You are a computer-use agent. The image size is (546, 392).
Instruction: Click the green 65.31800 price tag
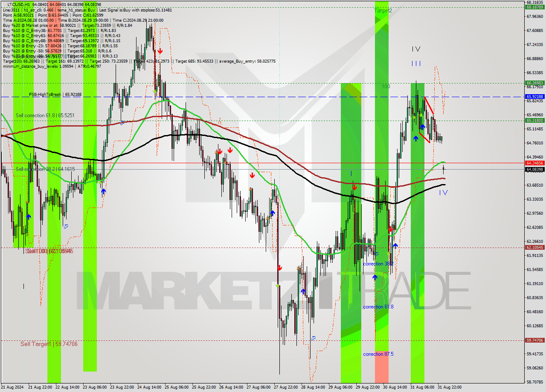tap(534, 121)
